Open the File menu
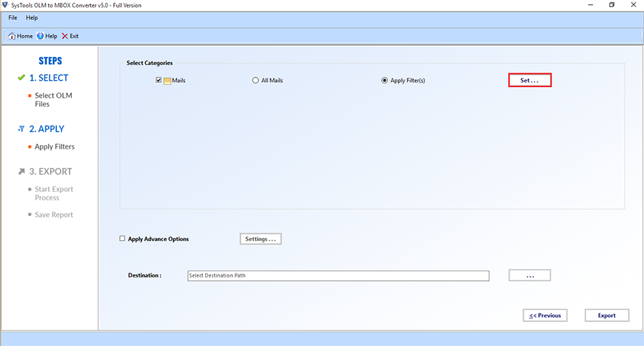Image resolution: width=644 pixels, height=346 pixels. click(x=12, y=17)
